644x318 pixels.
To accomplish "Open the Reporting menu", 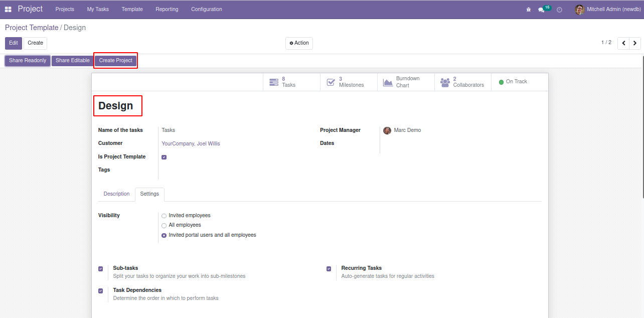I will pos(167,10).
